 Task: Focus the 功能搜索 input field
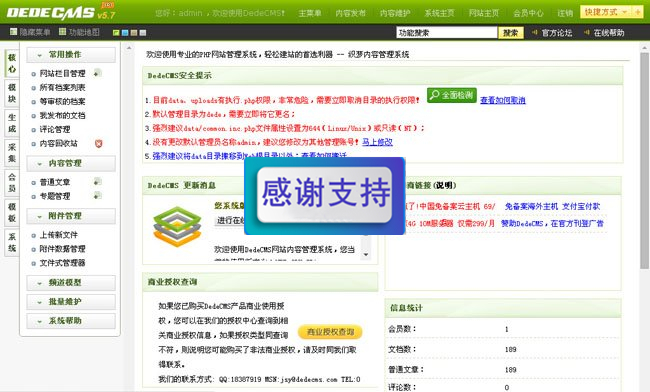tap(447, 32)
